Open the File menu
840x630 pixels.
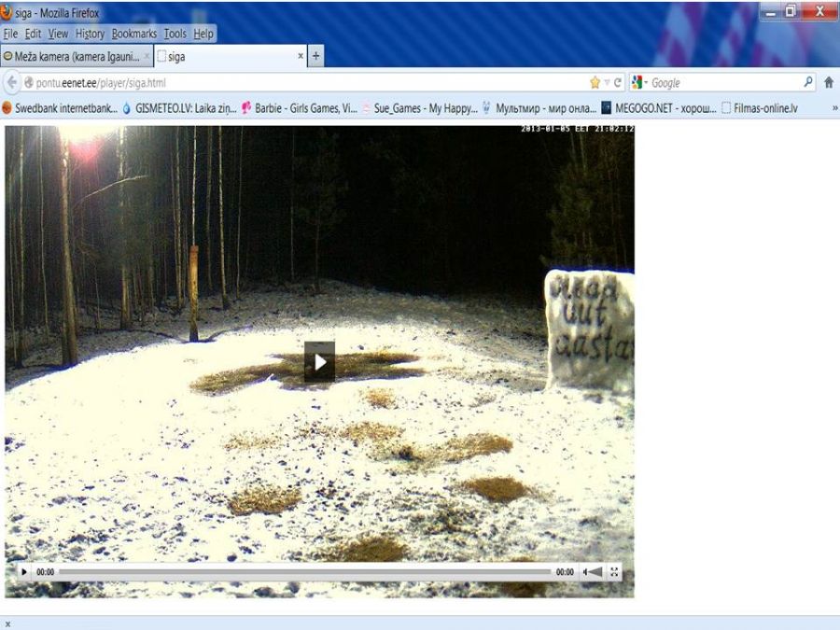click(10, 34)
